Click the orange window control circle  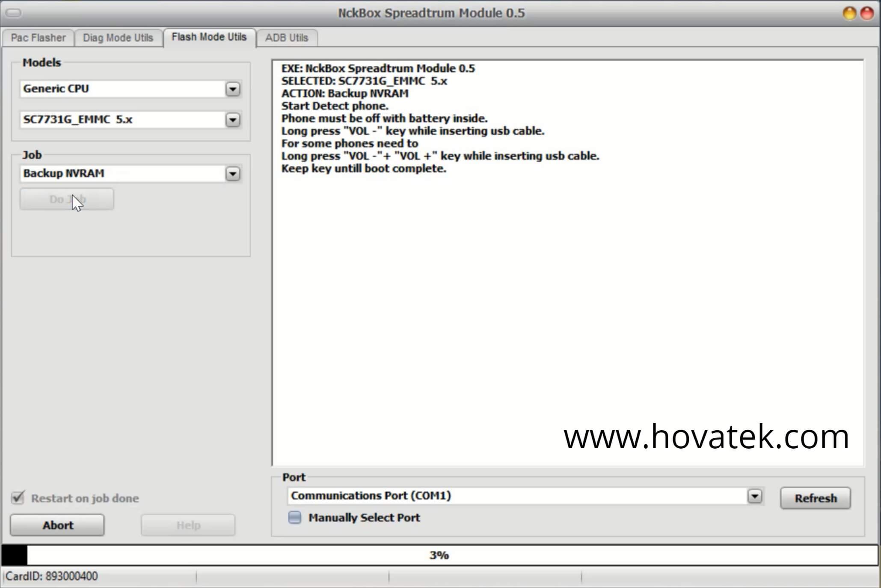[849, 13]
